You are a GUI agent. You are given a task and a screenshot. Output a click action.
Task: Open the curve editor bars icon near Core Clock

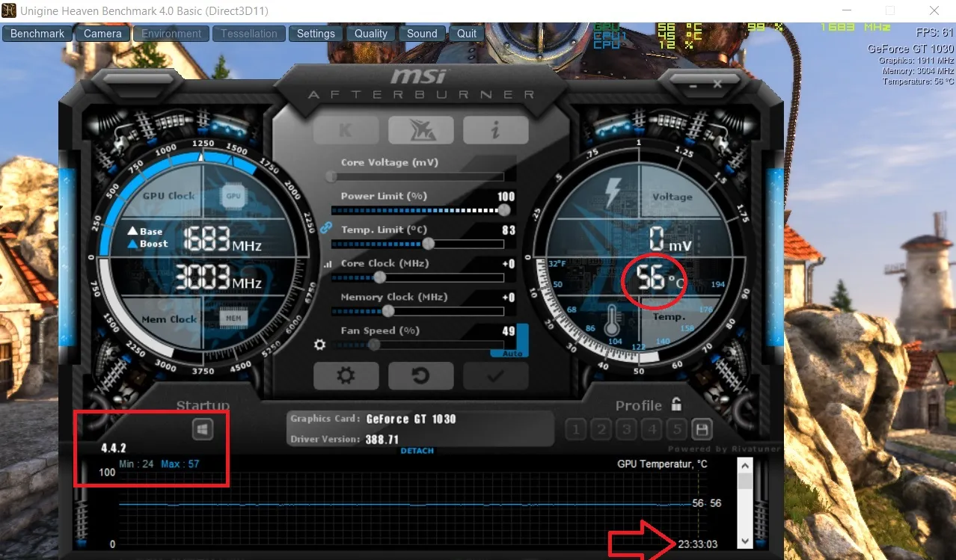pos(327,265)
